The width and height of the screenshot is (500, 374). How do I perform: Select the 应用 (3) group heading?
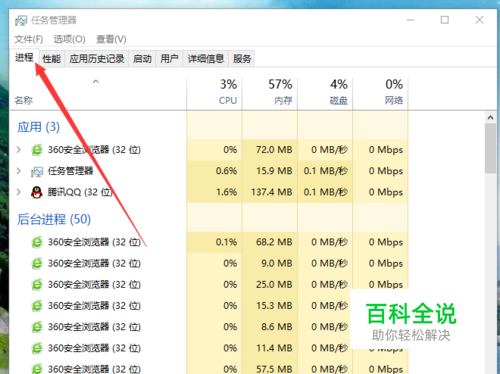click(38, 127)
